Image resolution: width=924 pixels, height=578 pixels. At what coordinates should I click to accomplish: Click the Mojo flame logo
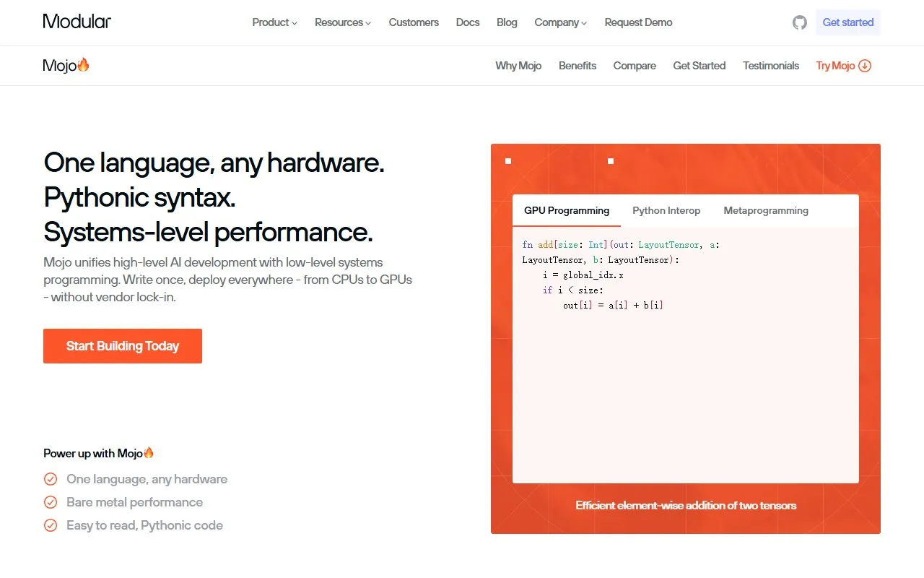[x=66, y=66]
